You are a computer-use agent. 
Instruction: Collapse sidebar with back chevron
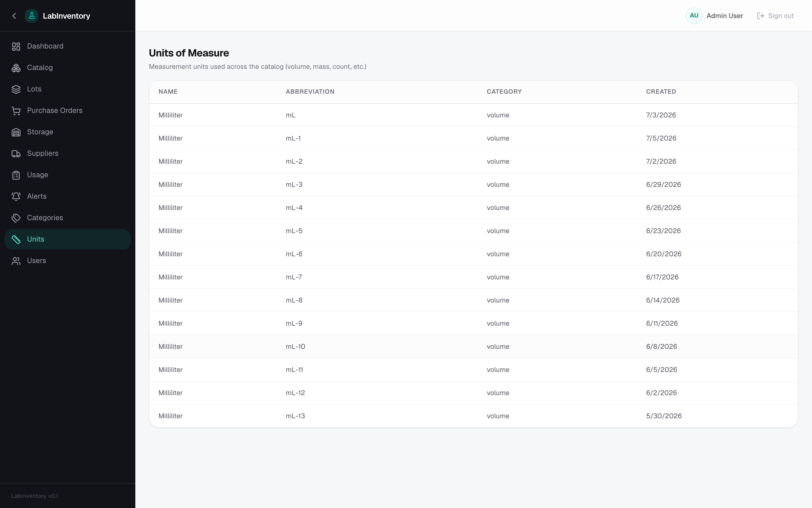(14, 16)
